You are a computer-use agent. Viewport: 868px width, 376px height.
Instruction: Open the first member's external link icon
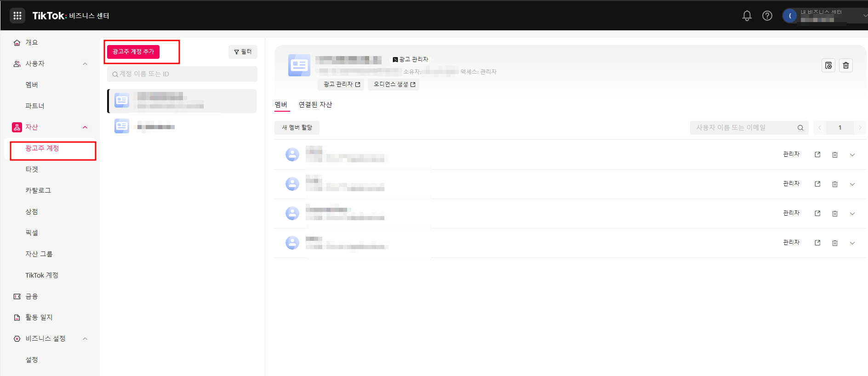pos(817,154)
